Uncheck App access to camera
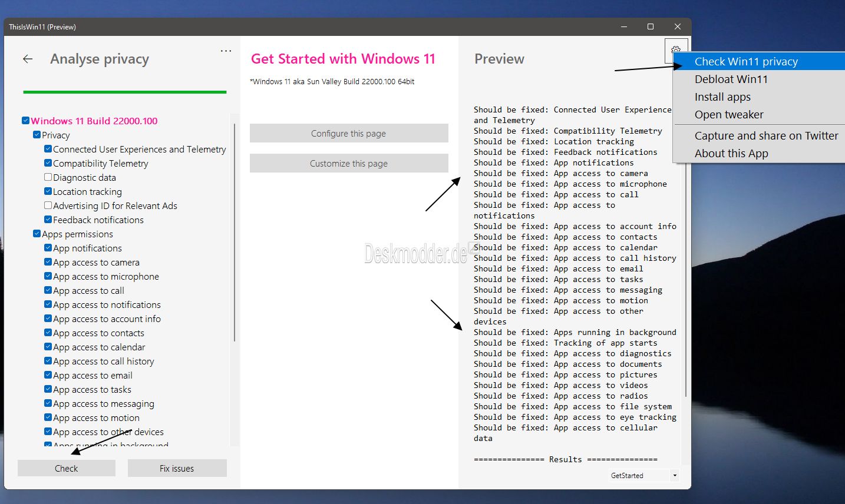The width and height of the screenshot is (845, 504). (48, 262)
